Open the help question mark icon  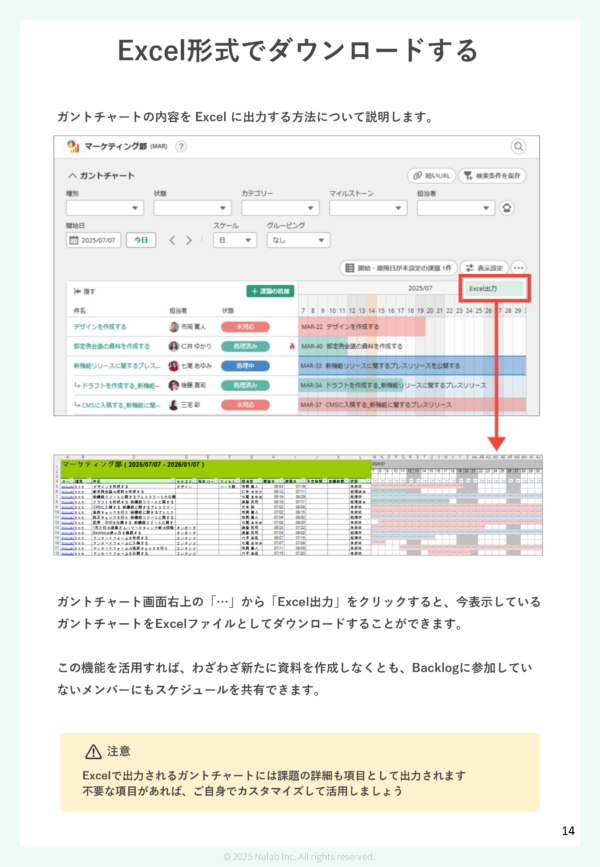181,146
